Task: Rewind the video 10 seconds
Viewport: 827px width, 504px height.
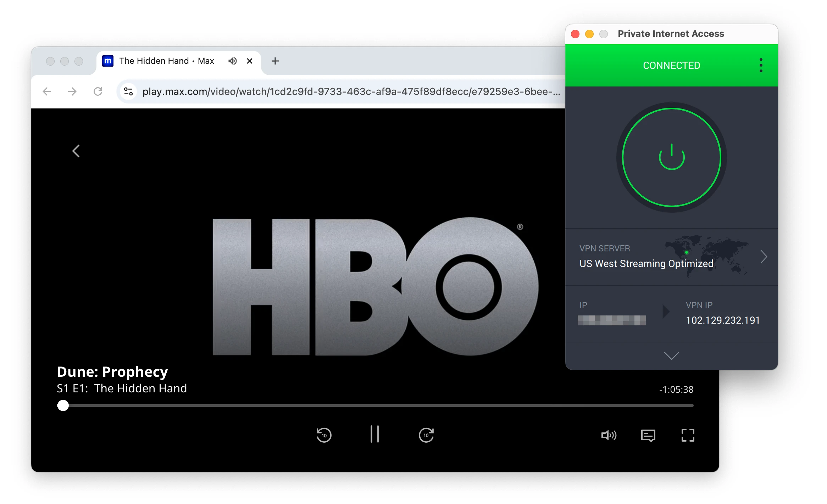Action: (324, 435)
